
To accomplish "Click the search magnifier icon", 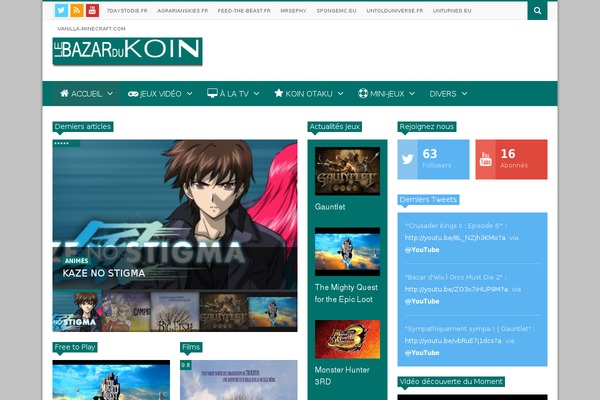I will [x=537, y=10].
